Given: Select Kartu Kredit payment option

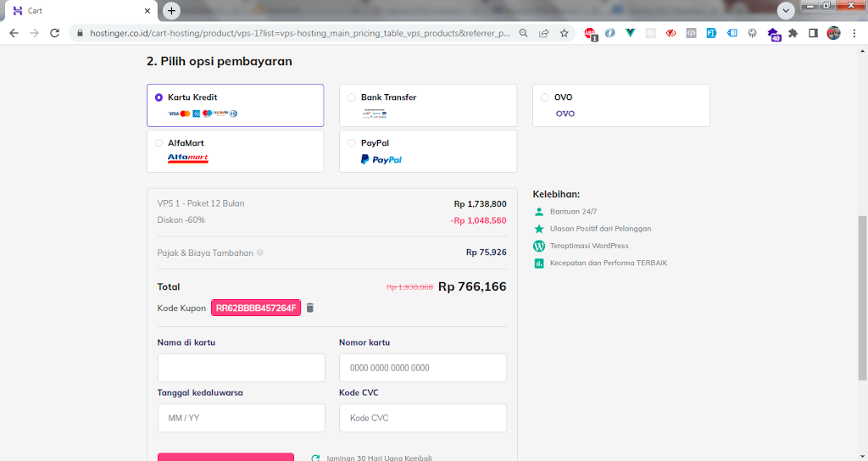Looking at the screenshot, I should click(x=236, y=105).
